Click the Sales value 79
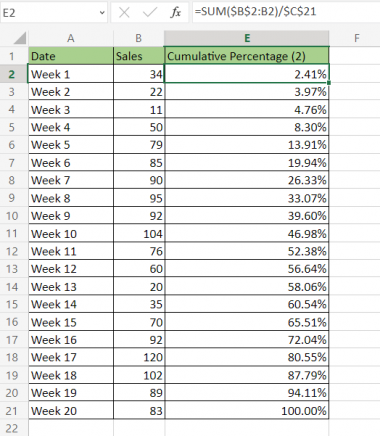This screenshot has height=436, width=380. (139, 145)
